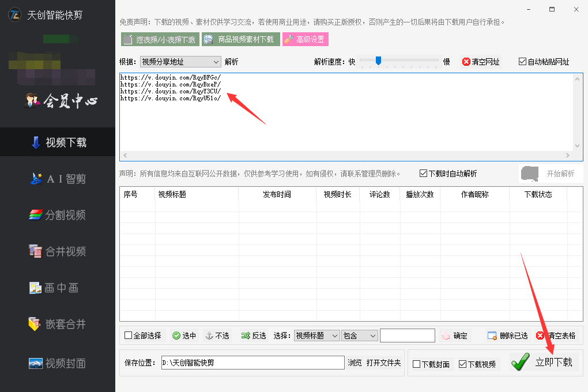This screenshot has width=588, height=392.
Task: Open the 视频标题 selection dropdown
Action: 316,336
